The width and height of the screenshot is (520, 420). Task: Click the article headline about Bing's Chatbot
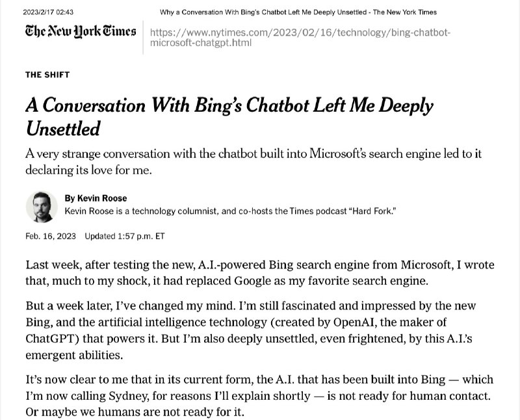229,117
